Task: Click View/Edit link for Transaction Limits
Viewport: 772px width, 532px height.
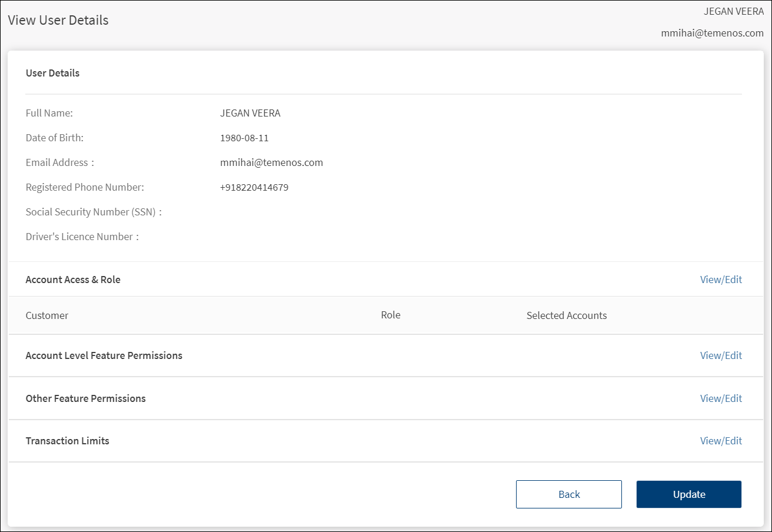Action: [721, 441]
